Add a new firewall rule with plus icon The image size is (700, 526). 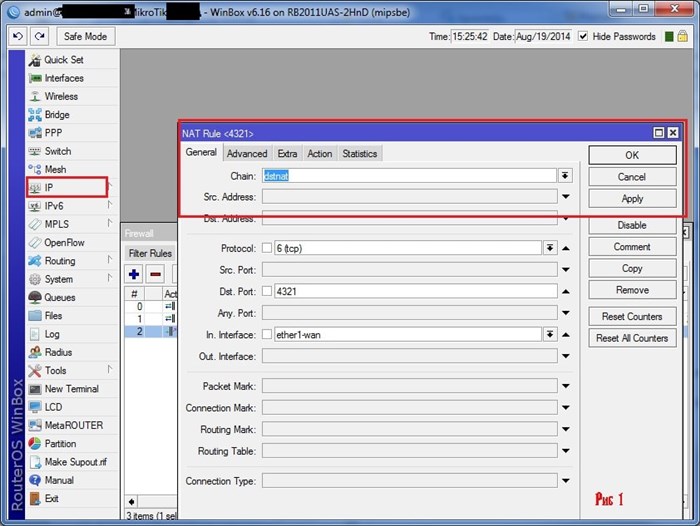133,274
